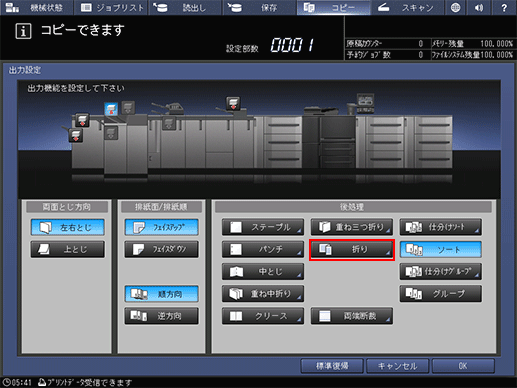The image size is (517, 388).
Task: Open 中とじ settings
Action: [x=263, y=271]
